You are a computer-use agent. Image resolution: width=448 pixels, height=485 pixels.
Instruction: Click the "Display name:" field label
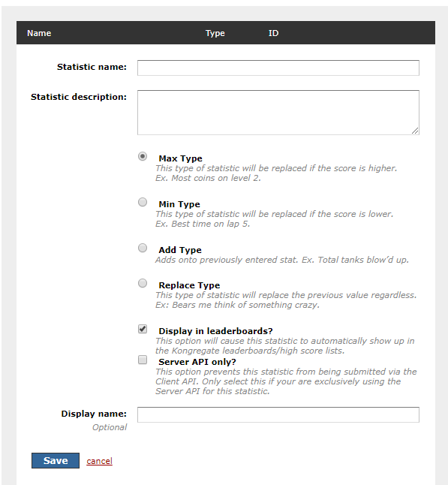[x=94, y=414]
